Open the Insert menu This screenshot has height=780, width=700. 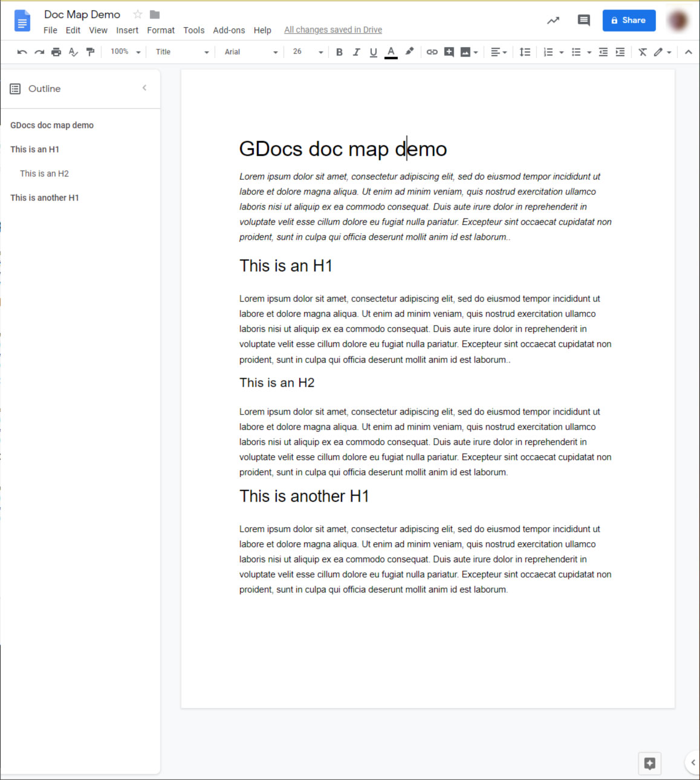(x=127, y=30)
